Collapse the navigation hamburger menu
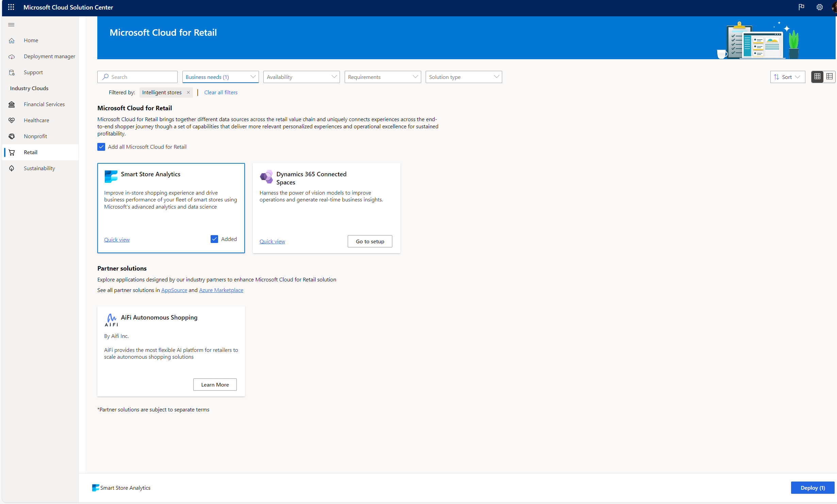The width and height of the screenshot is (837, 504). point(11,25)
